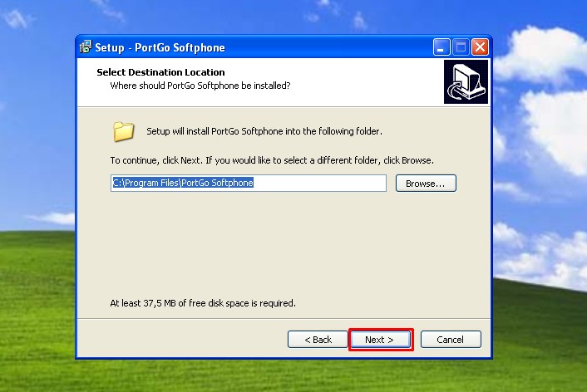Click the 'Setup - PortGo Softphone' window title

[160, 47]
